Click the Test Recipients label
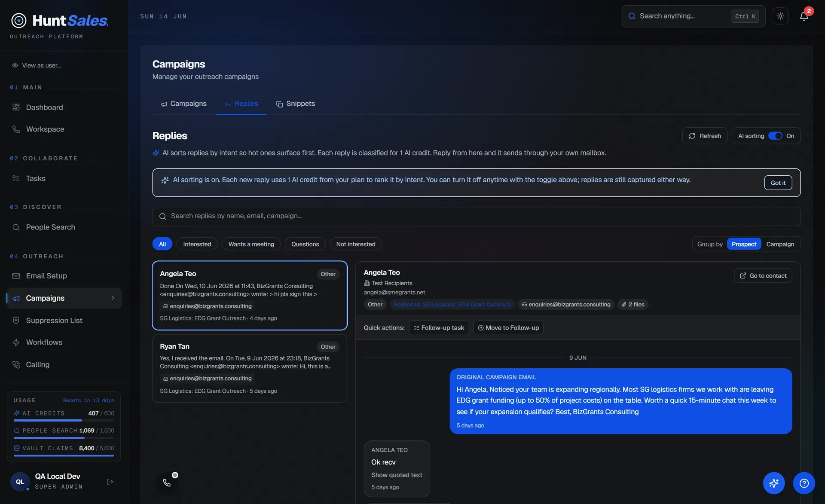This screenshot has width=825, height=504. pyautogui.click(x=392, y=283)
